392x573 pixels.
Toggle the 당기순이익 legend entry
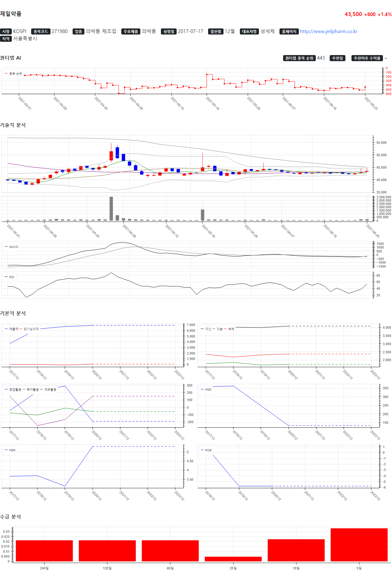pos(29,329)
